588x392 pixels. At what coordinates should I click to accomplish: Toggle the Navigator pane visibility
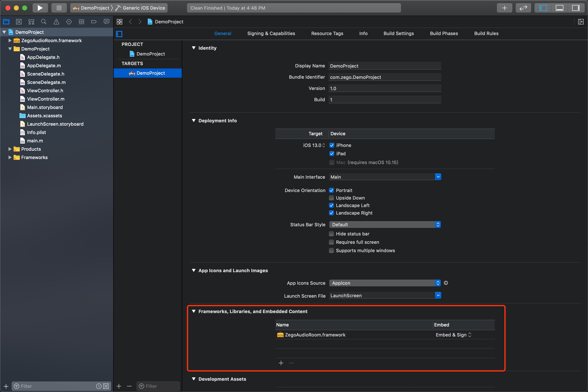click(x=543, y=8)
